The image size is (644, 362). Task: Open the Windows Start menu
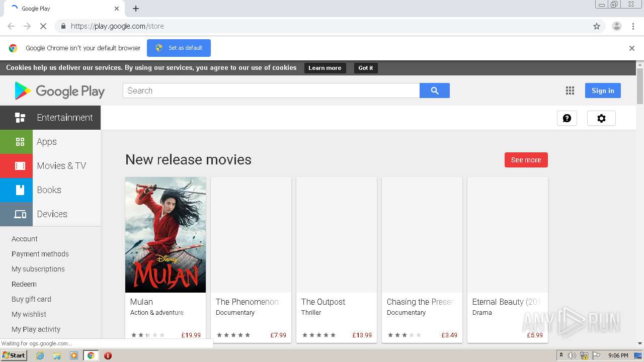pyautogui.click(x=14, y=355)
